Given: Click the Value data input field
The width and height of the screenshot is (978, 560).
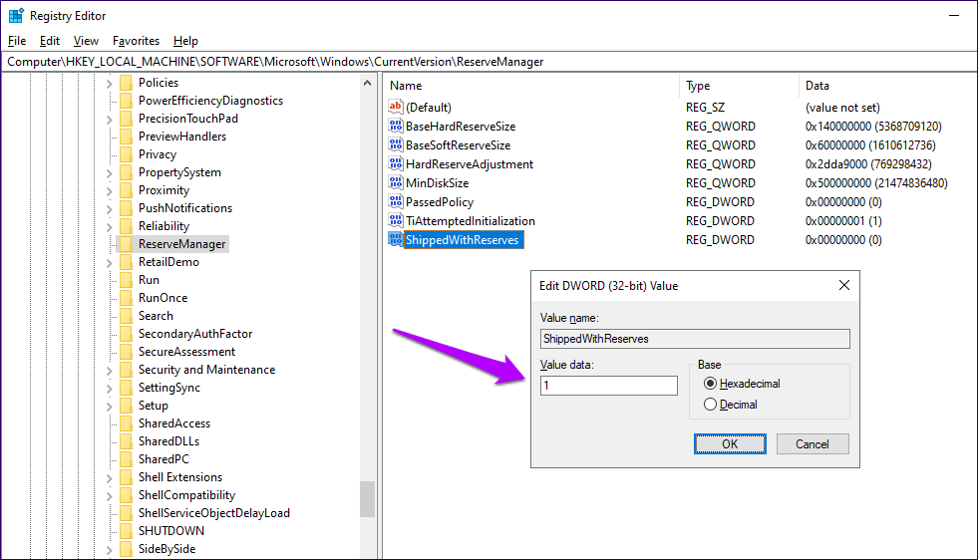Looking at the screenshot, I should coord(609,386).
